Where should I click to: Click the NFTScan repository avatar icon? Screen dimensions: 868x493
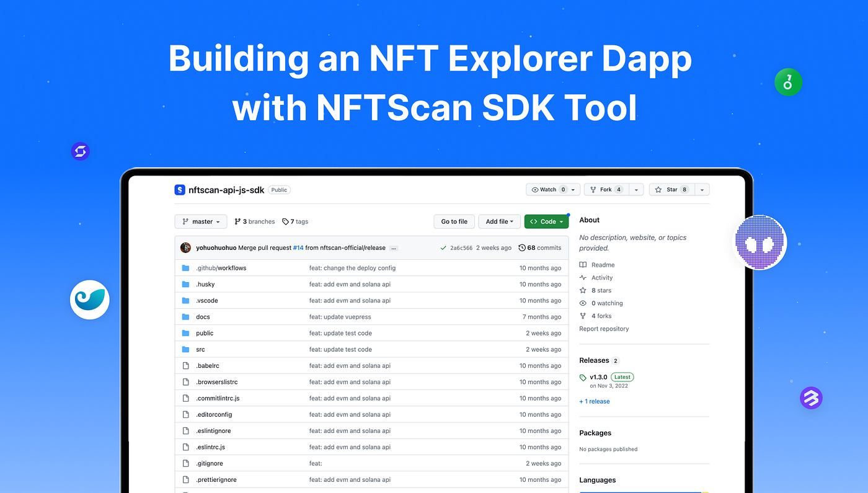(180, 190)
